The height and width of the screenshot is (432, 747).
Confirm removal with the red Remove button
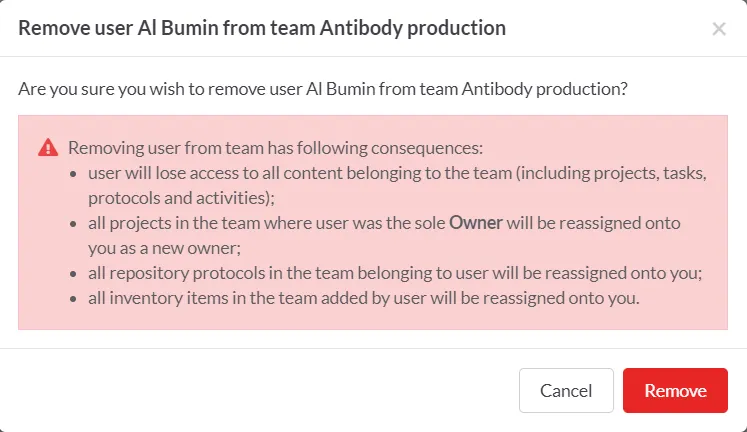tap(675, 391)
